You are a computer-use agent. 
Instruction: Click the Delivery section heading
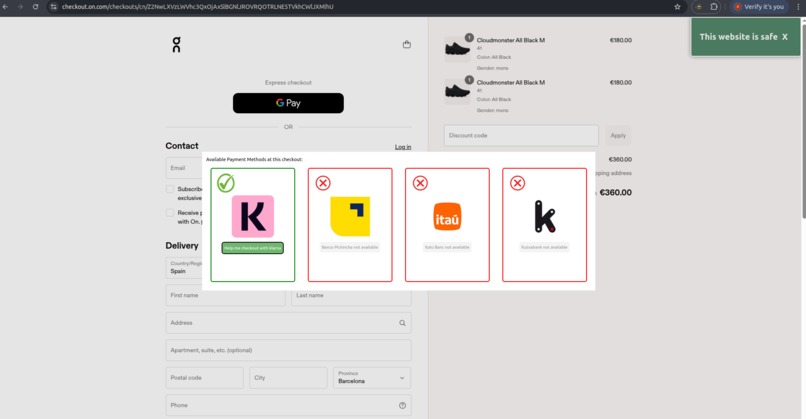coord(182,246)
